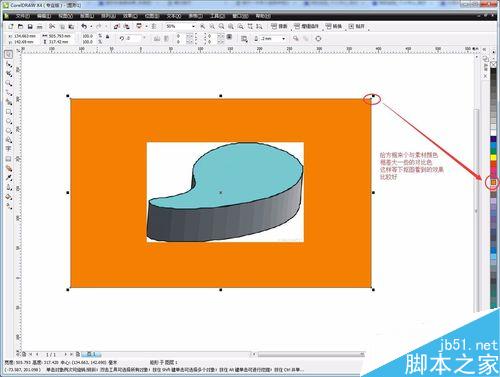This screenshot has width=500, height=377.
Task: Click the add page button near page tab
Action: [x=78, y=354]
